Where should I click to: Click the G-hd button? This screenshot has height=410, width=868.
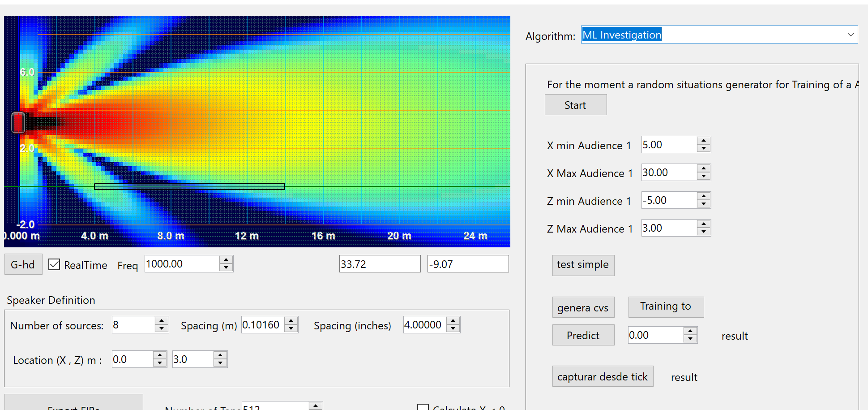coord(23,264)
